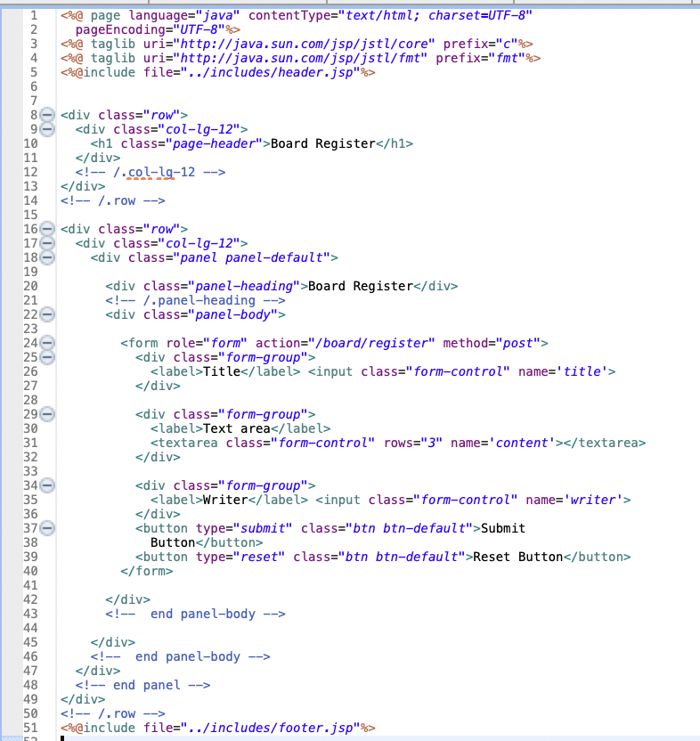Click "page-header" class value on line 10
The width and height of the screenshot is (700, 741).
tap(214, 143)
